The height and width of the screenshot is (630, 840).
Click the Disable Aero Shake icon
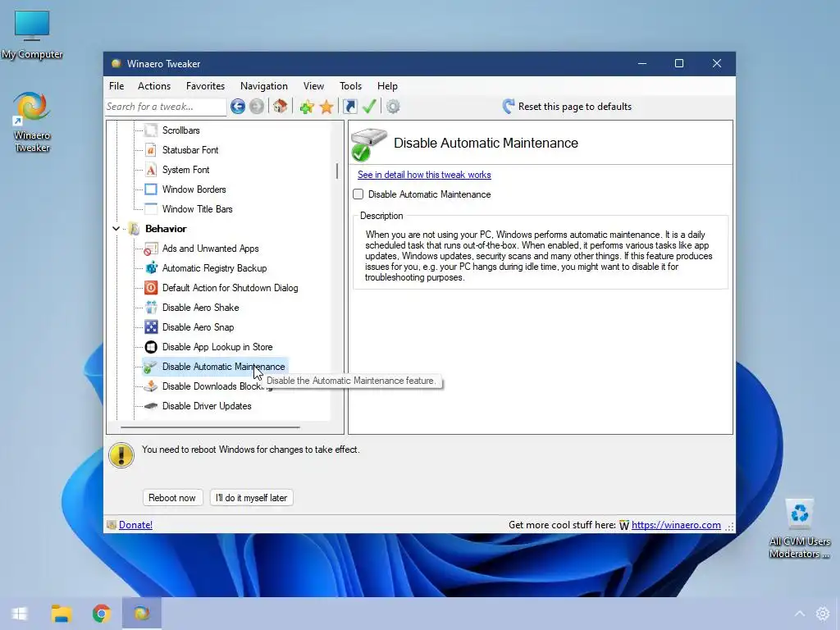151,308
